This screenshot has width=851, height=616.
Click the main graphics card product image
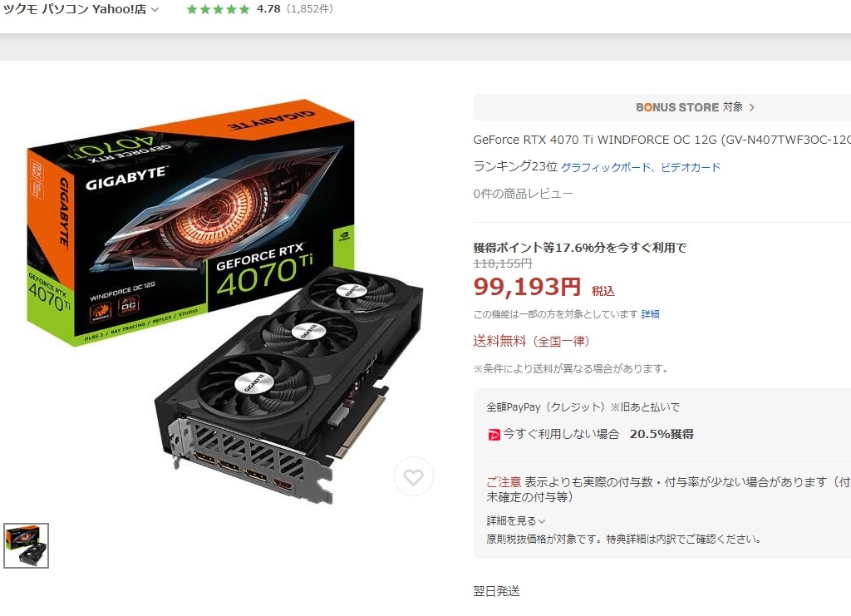(224, 301)
